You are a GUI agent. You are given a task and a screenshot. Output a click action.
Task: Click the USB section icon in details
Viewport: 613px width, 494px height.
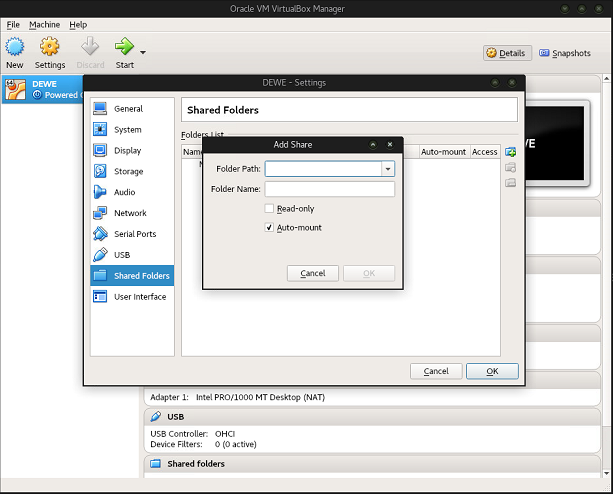tap(156, 417)
